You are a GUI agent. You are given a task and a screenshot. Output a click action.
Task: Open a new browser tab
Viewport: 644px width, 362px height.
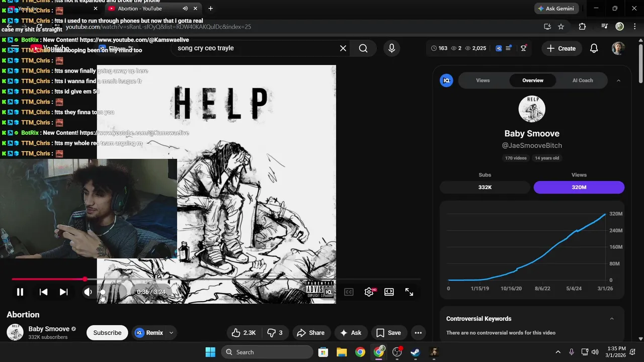point(210,9)
